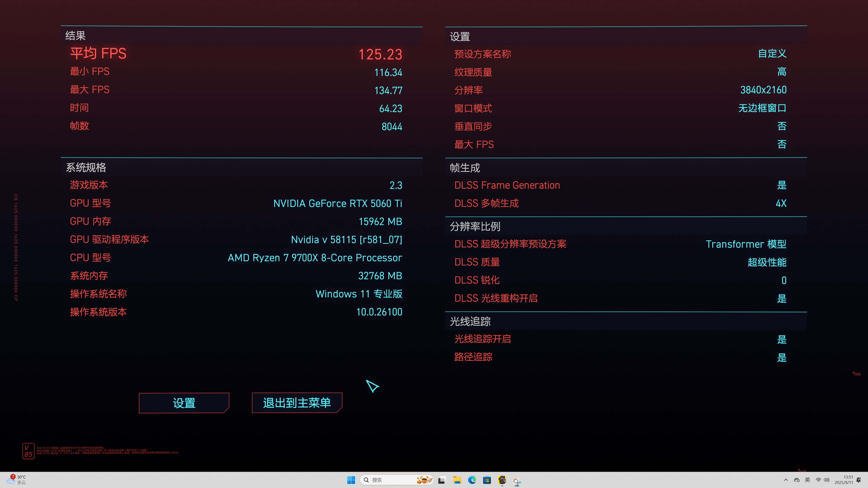Click the Windows Start button
Viewport: 868px width, 488px height.
[351, 480]
